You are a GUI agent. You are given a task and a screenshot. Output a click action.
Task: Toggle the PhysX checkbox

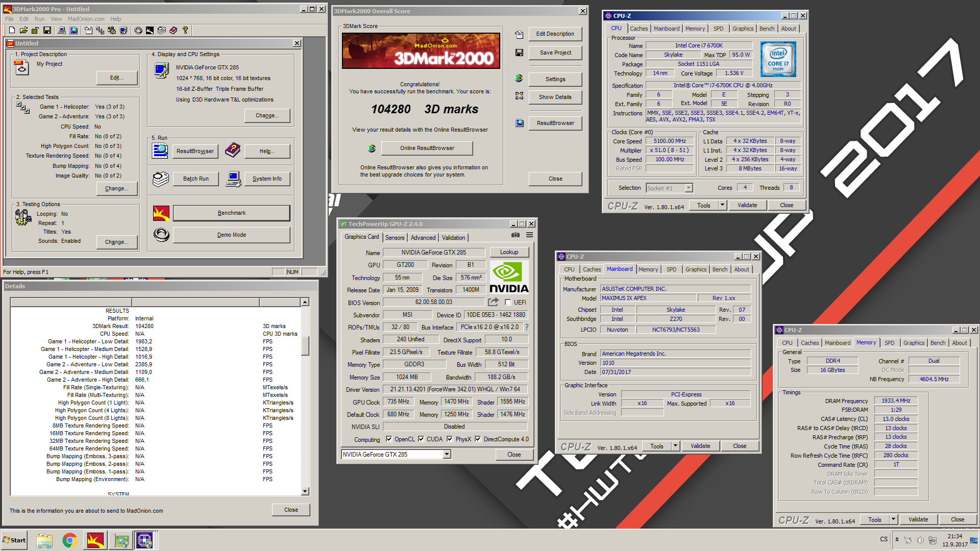pos(450,439)
